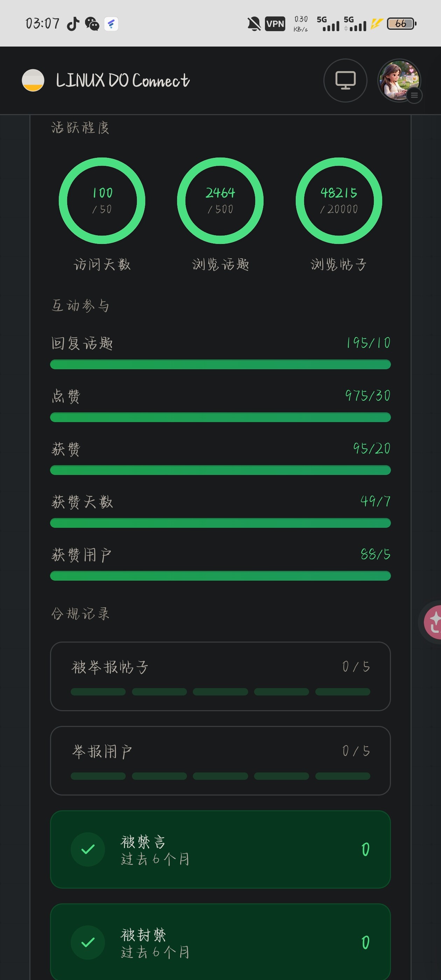Open the monitor display icon button
Image resolution: width=441 pixels, height=980 pixels.
coord(345,80)
